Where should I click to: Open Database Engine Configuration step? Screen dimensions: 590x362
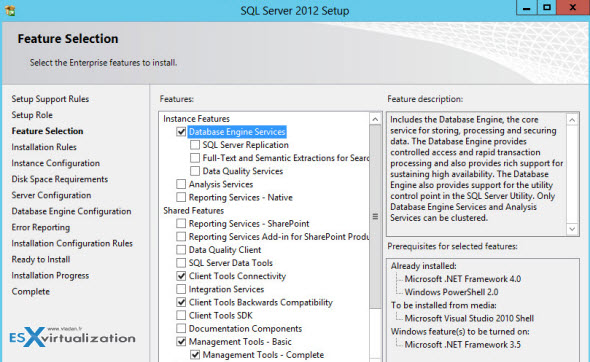71,211
